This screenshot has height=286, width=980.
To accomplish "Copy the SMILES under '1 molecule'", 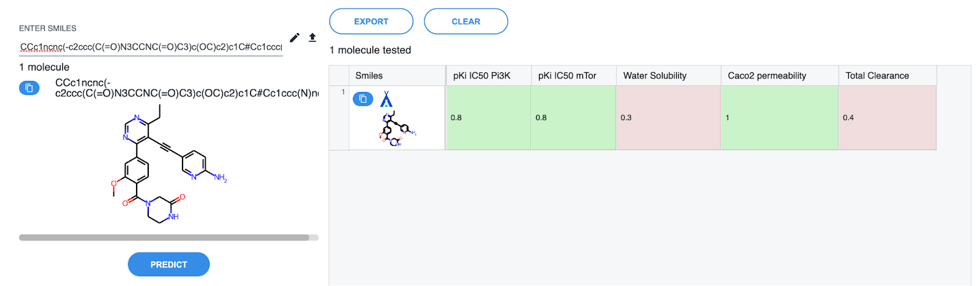I will pos(29,88).
